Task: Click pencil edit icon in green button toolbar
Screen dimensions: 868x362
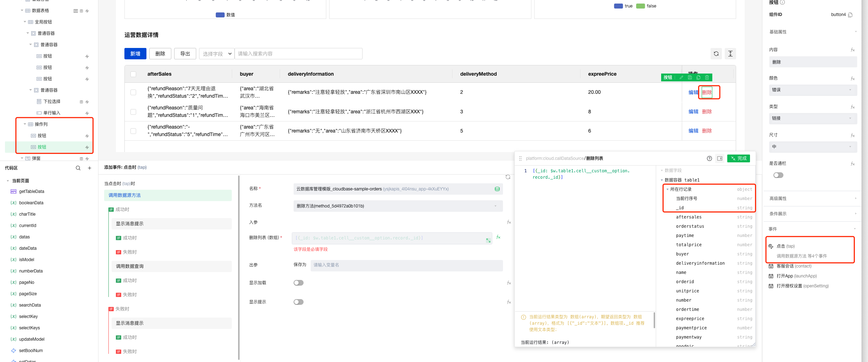Action: pos(681,77)
